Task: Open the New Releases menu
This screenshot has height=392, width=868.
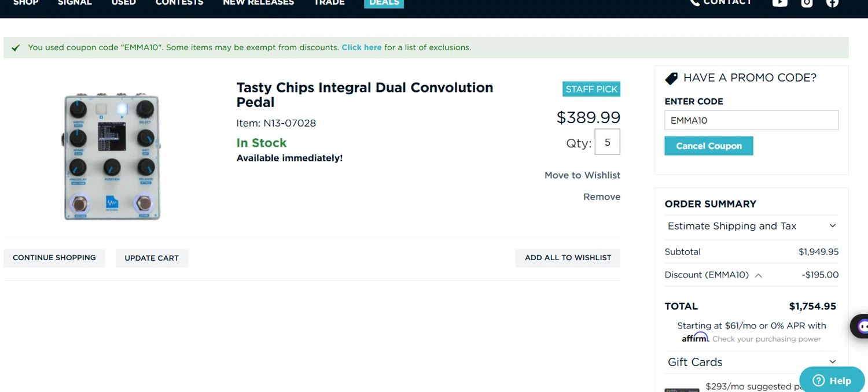Action: [258, 3]
